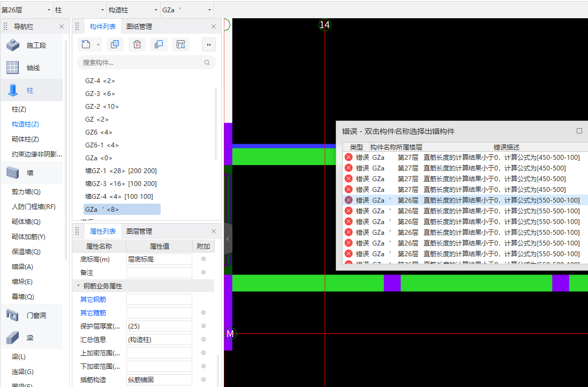This screenshot has width=588, height=387.
Task: Select the 门窗洞 icon
Action: pyautogui.click(x=12, y=315)
